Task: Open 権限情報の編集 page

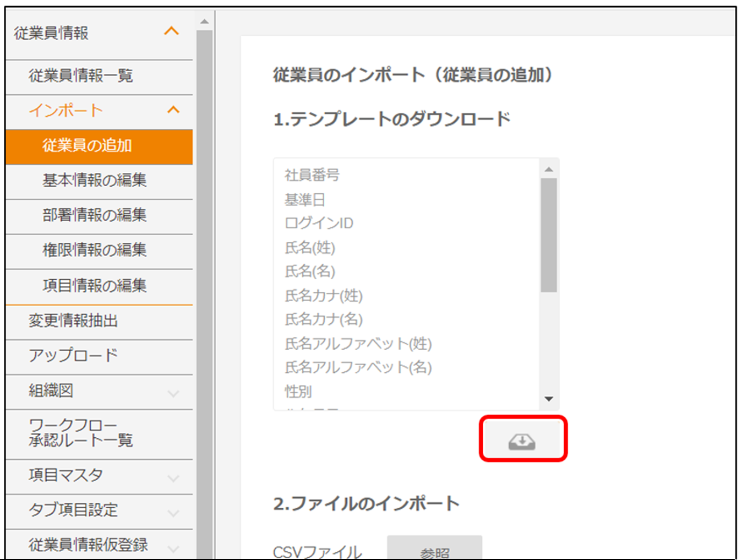Action: tap(94, 251)
